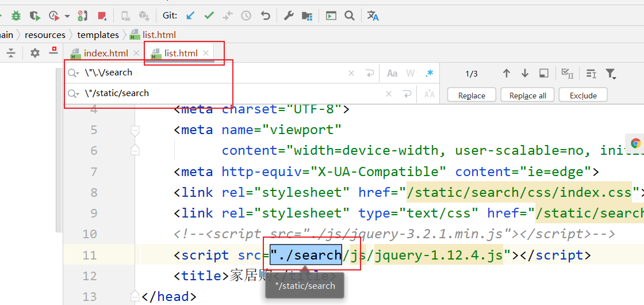The height and width of the screenshot is (305, 644).
Task: Open Run Anything window icon
Action: [x=331, y=16]
